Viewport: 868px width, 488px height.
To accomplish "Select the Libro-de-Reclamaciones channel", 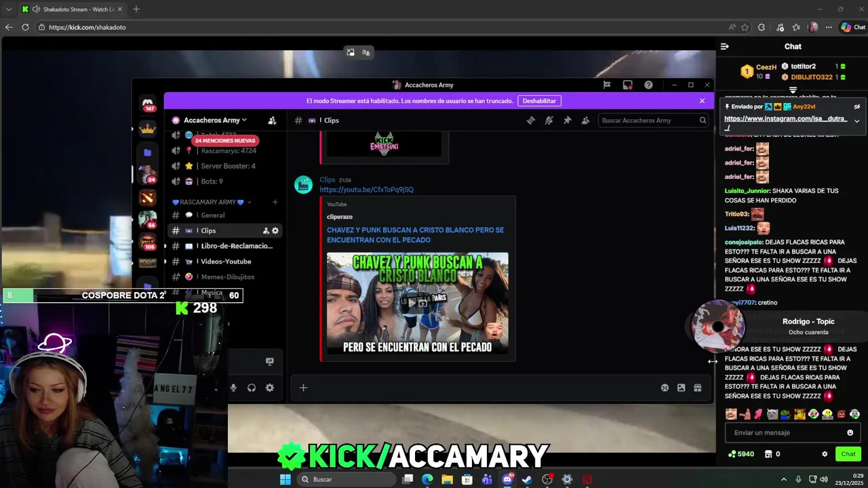I will (237, 246).
